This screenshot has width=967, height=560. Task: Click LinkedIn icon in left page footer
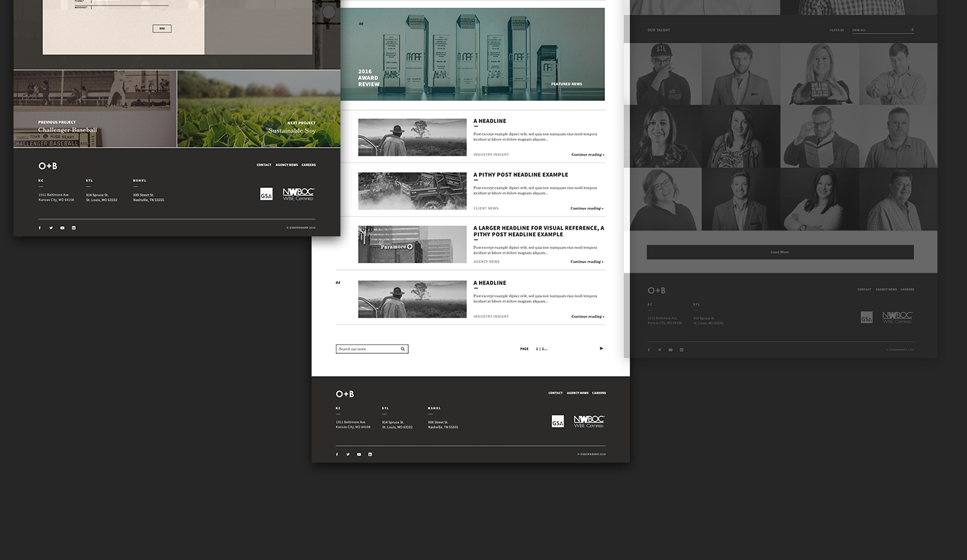point(74,228)
